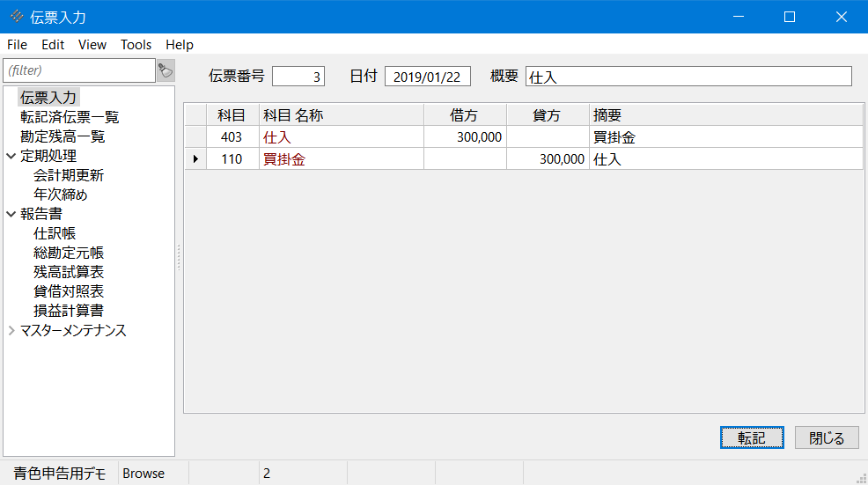Select 転記済伝票一覧 in the sidebar
This screenshot has height=485, width=868.
pyautogui.click(x=70, y=117)
